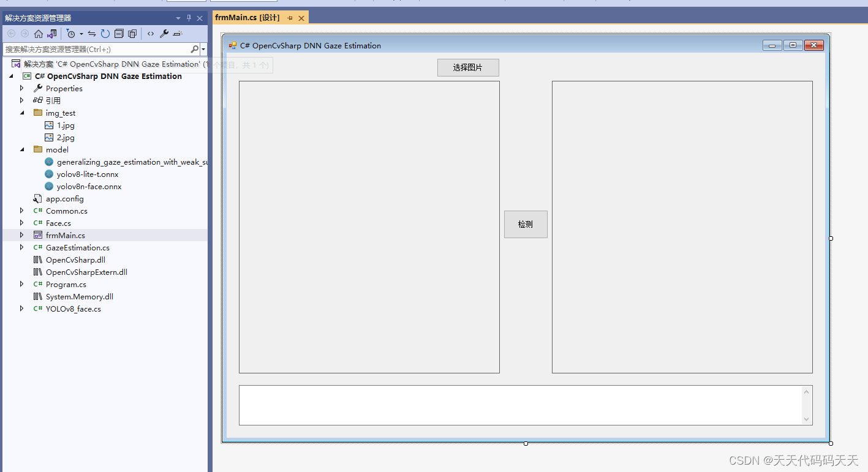Click the search magnifier icon in Solution Explorer
The width and height of the screenshot is (868, 472).
[195, 49]
